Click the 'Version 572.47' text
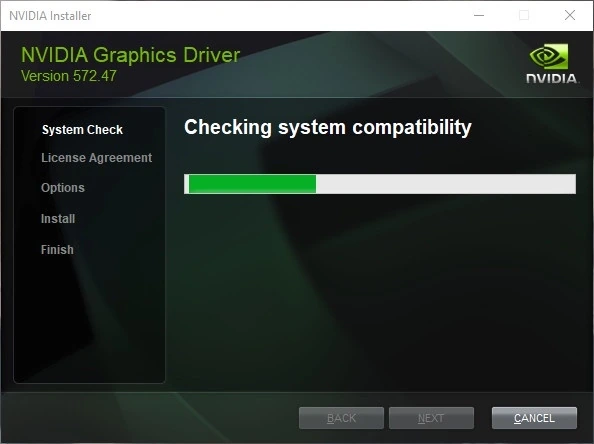This screenshot has height=444, width=594. click(x=69, y=76)
